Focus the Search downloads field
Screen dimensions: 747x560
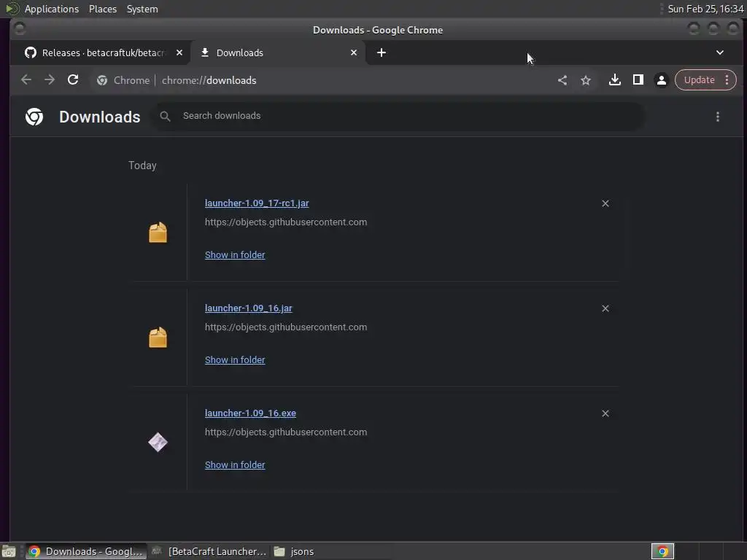(399, 116)
